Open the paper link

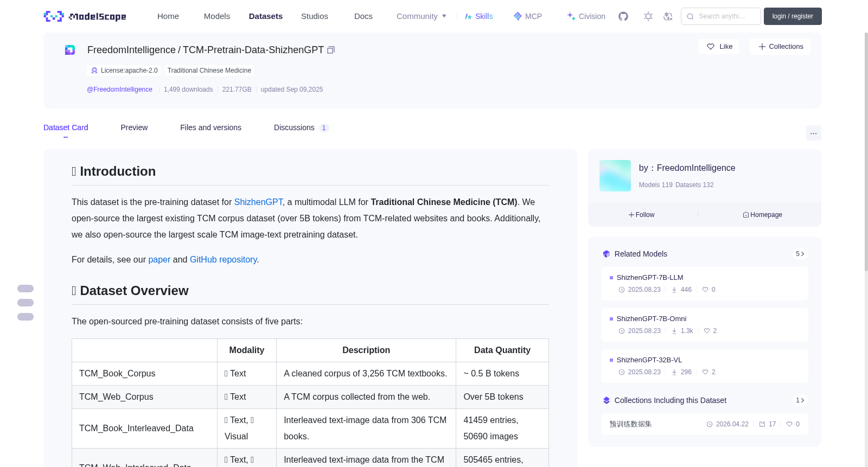[x=159, y=259]
